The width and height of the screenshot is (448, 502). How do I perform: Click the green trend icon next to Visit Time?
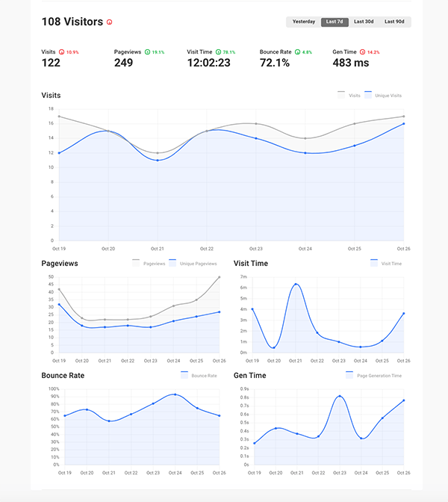tap(218, 52)
